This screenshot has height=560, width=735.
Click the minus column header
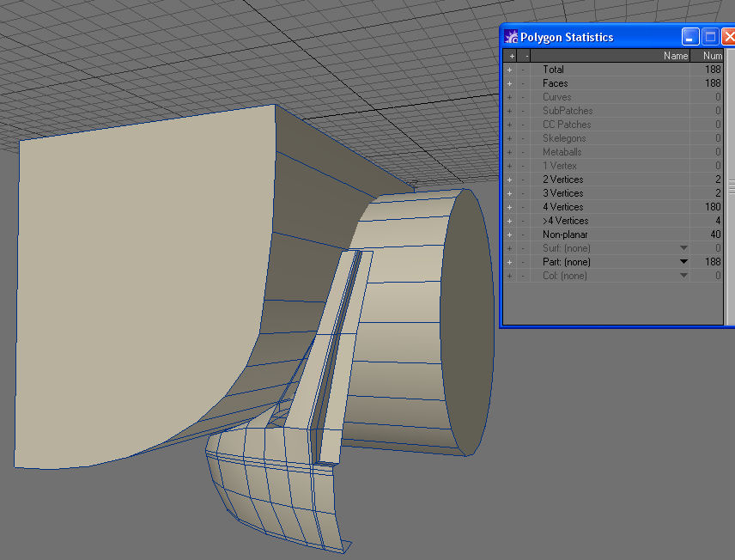(x=523, y=56)
